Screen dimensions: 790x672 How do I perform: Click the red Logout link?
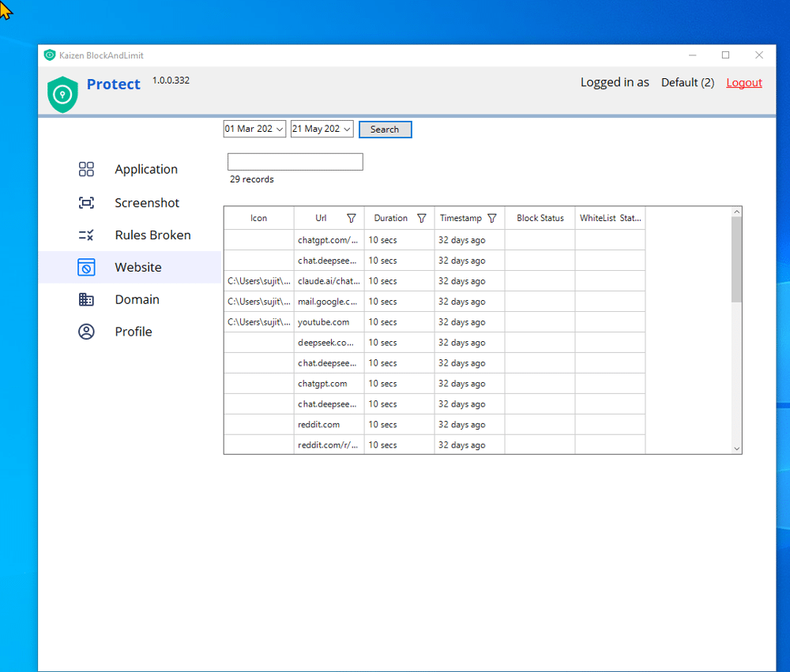[x=744, y=83]
